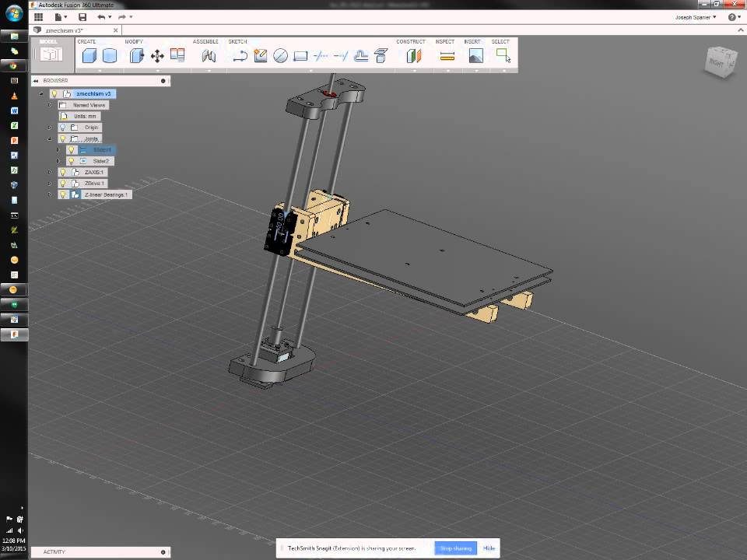747x560 pixels.
Task: Toggle lightbulb visibility for Slider1
Action: [x=71, y=150]
